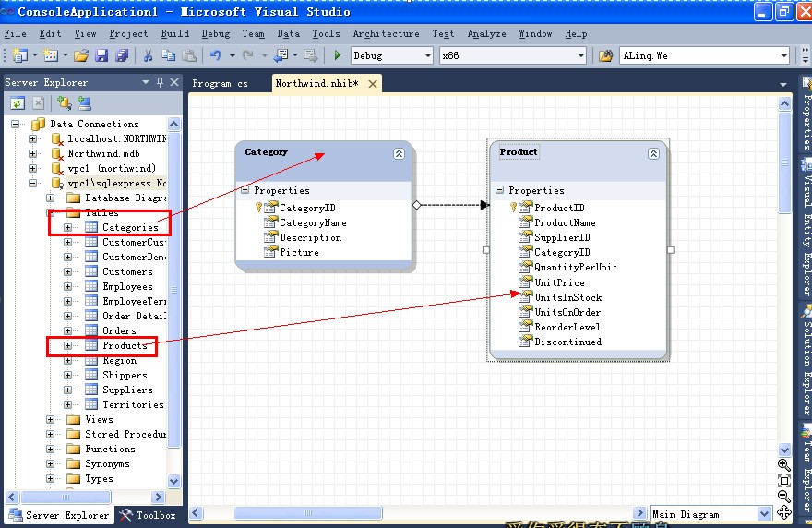Click the New Project toolbar icon
The image size is (812, 528).
19,55
